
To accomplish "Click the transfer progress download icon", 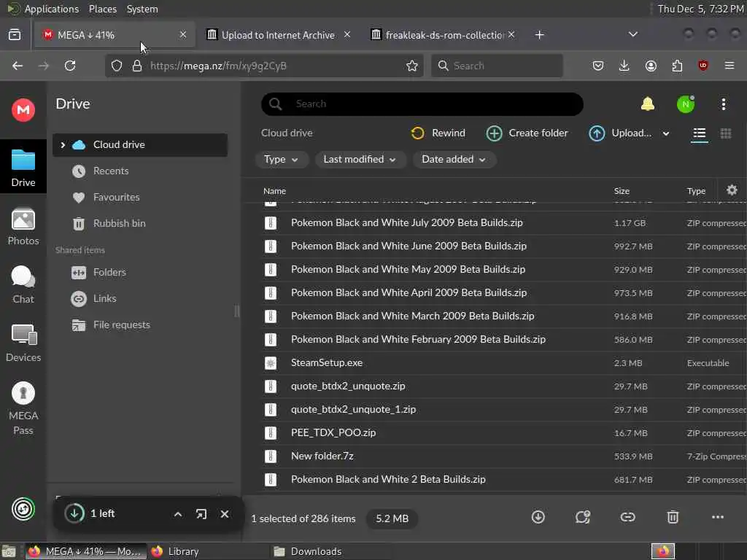I will pyautogui.click(x=74, y=513).
